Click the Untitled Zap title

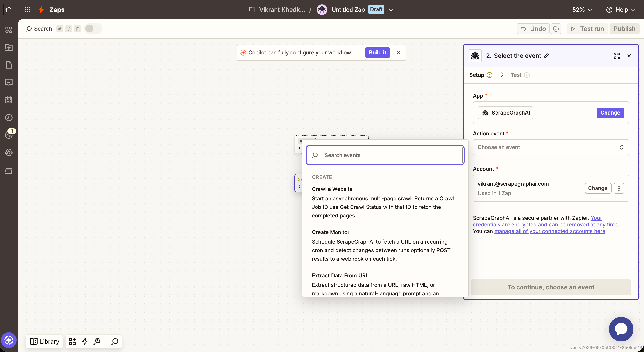click(x=348, y=9)
